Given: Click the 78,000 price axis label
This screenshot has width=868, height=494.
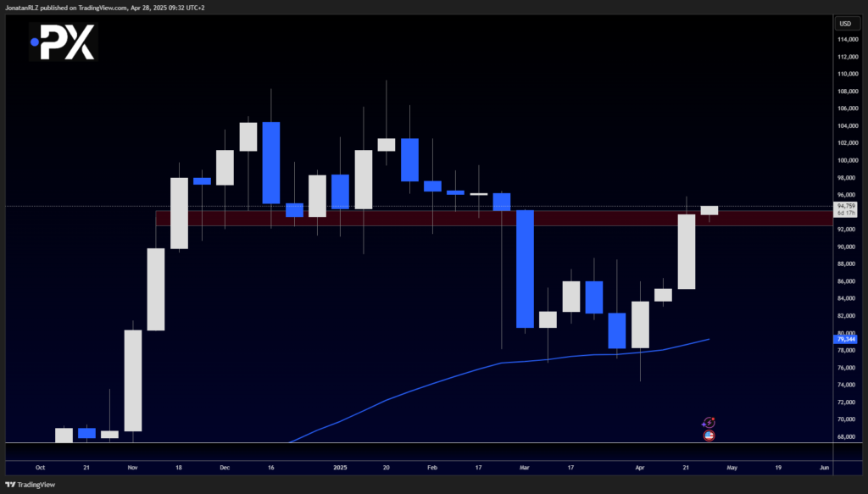Looking at the screenshot, I should coord(848,350).
